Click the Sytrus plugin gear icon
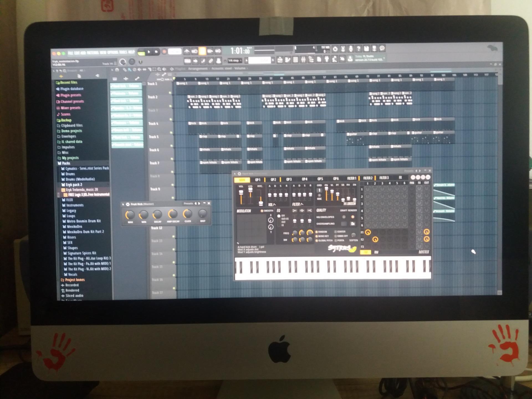The height and width of the screenshot is (399, 532). [239, 173]
